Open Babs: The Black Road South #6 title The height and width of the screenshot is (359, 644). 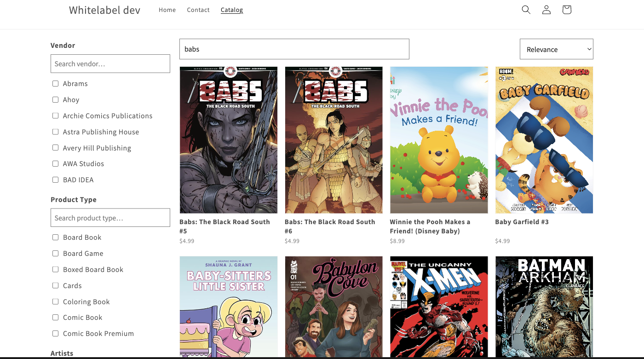330,226
